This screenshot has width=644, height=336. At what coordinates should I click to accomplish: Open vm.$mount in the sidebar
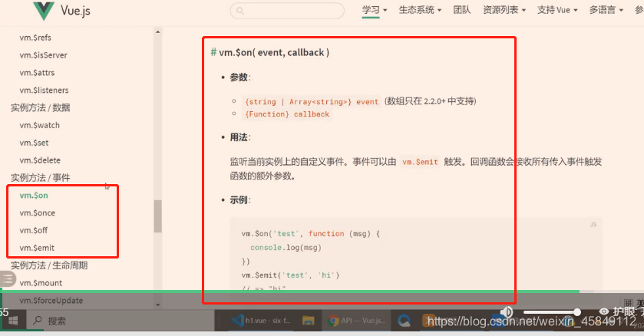pos(41,283)
